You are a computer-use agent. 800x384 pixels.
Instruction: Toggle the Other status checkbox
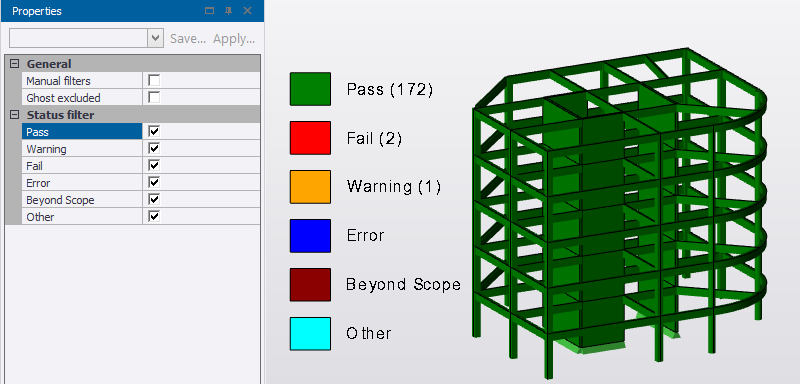coord(154,217)
